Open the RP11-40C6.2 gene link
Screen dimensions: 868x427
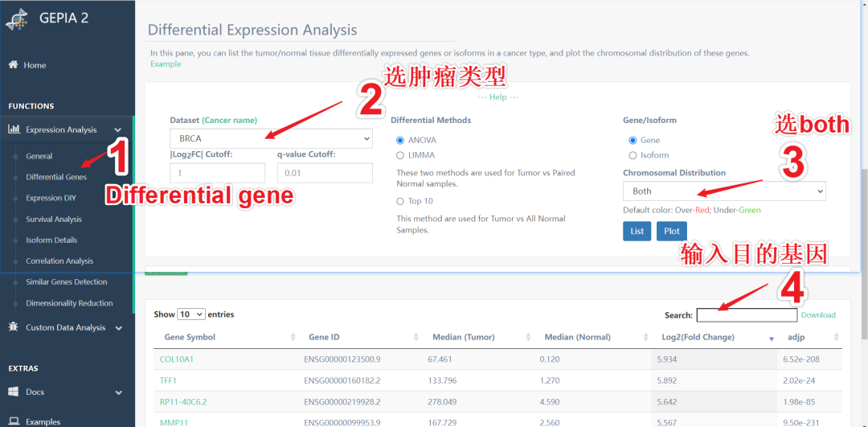coord(182,402)
